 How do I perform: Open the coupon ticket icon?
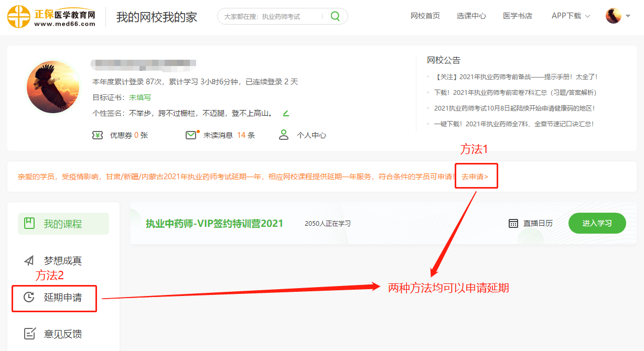click(x=98, y=135)
